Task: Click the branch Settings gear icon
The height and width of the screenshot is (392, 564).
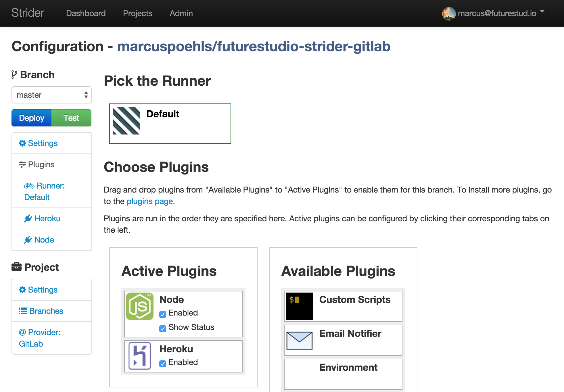Action: tap(22, 143)
